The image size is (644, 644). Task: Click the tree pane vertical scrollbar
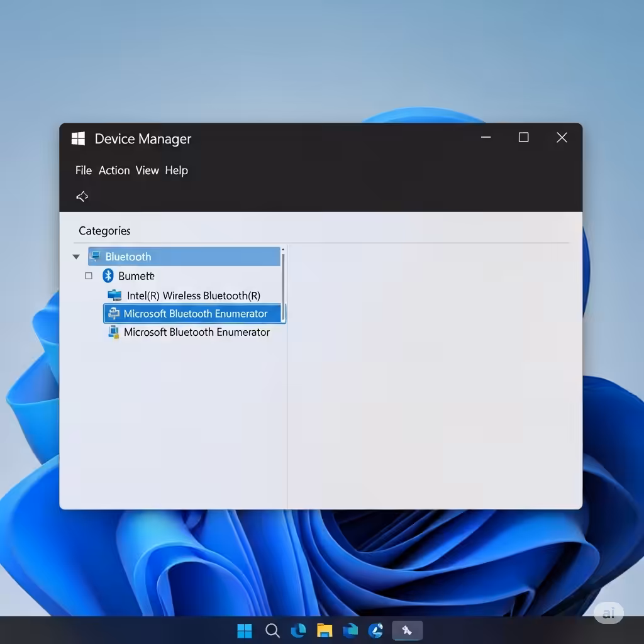(283, 286)
